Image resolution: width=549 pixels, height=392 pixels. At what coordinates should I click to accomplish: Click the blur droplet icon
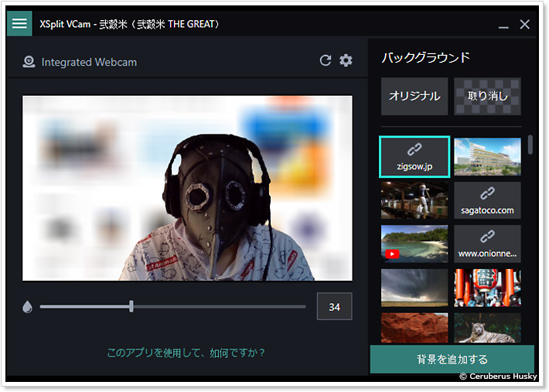coord(27,307)
